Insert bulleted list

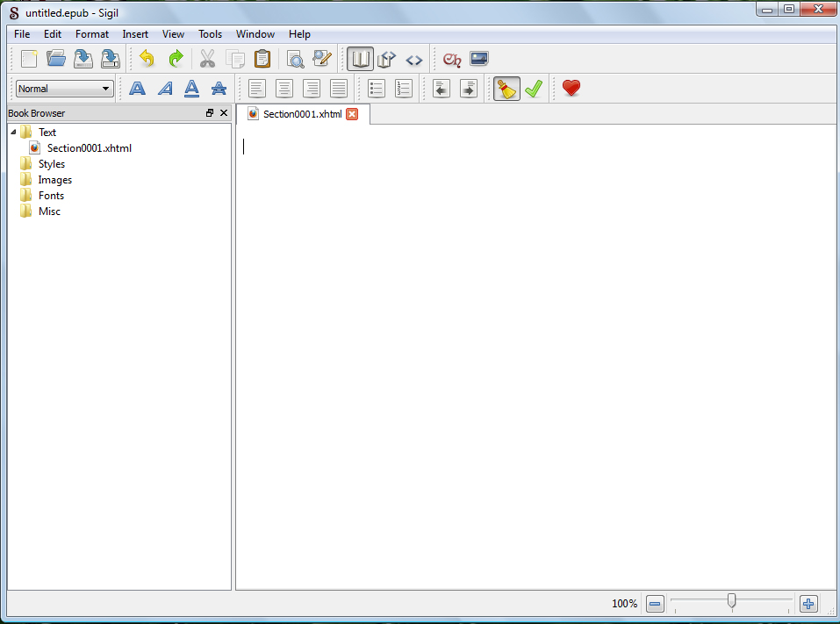377,89
